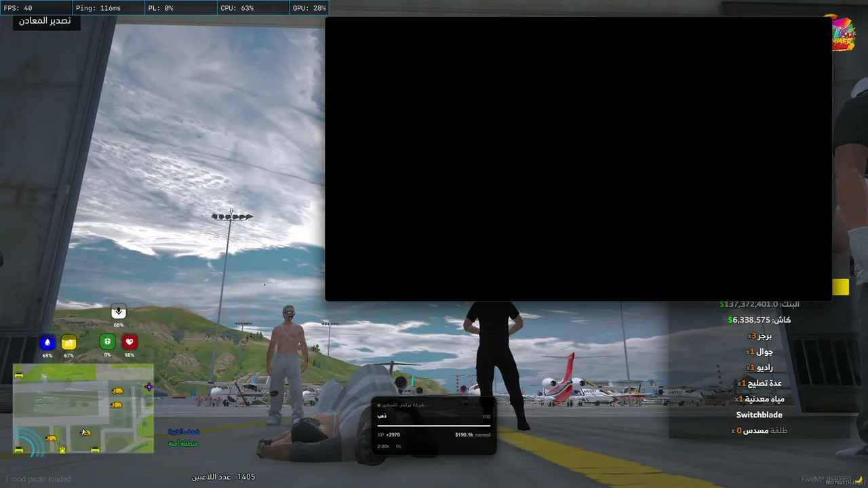Click the green armor shield icon

(x=107, y=342)
